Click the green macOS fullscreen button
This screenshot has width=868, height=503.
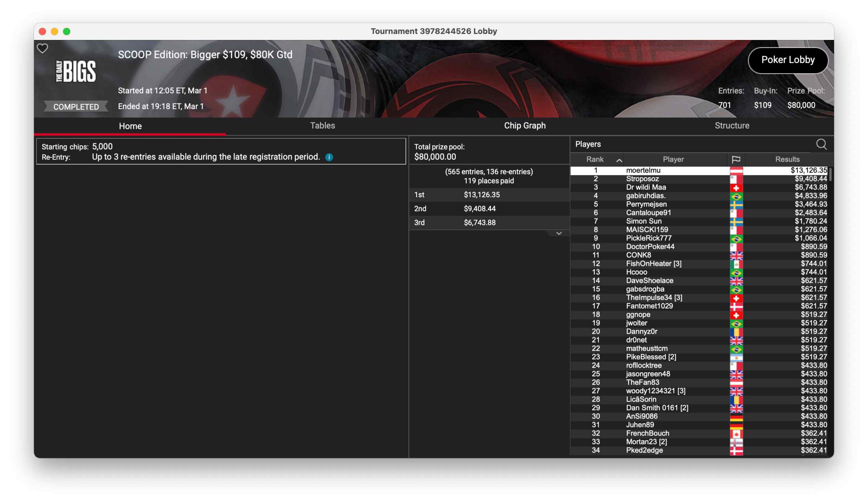[67, 31]
